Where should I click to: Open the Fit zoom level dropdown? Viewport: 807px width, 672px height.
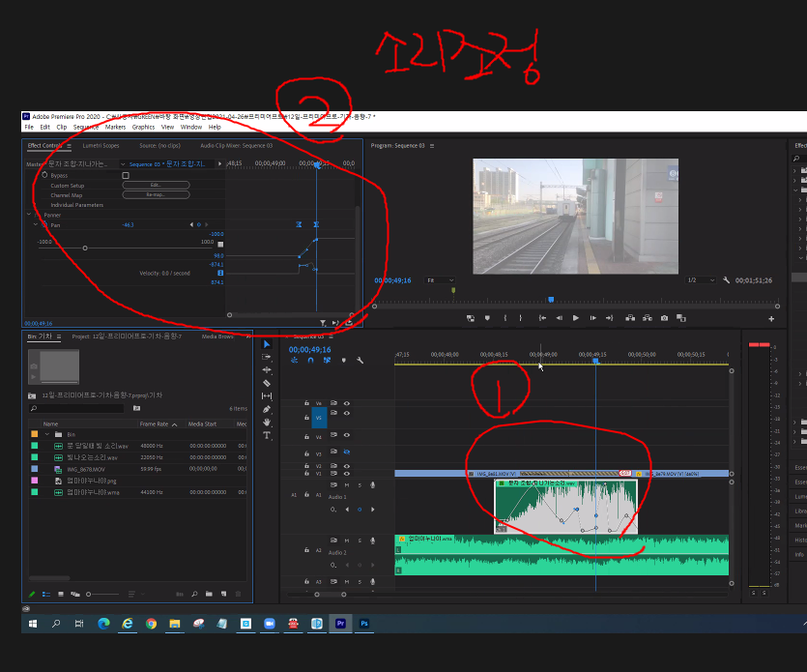point(440,280)
